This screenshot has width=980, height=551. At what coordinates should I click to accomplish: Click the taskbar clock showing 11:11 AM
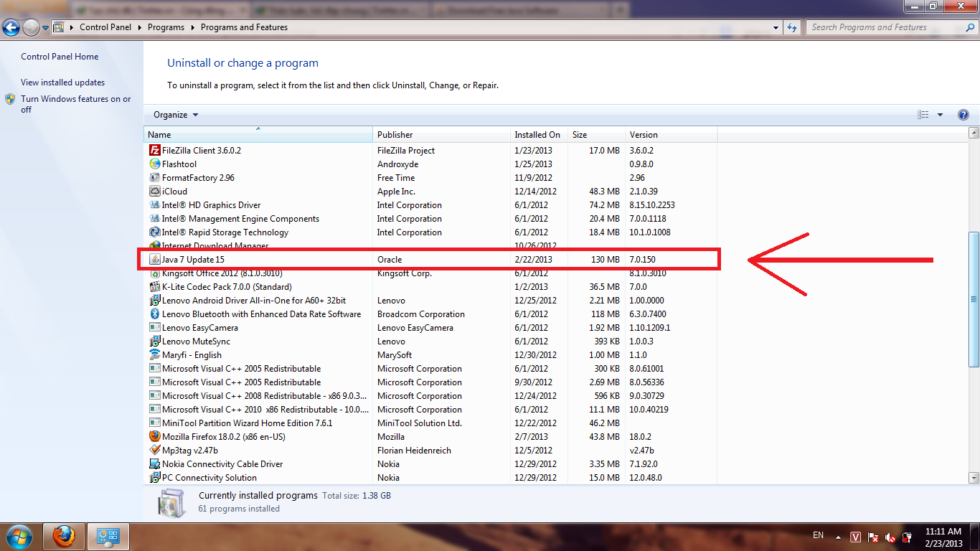(x=943, y=532)
